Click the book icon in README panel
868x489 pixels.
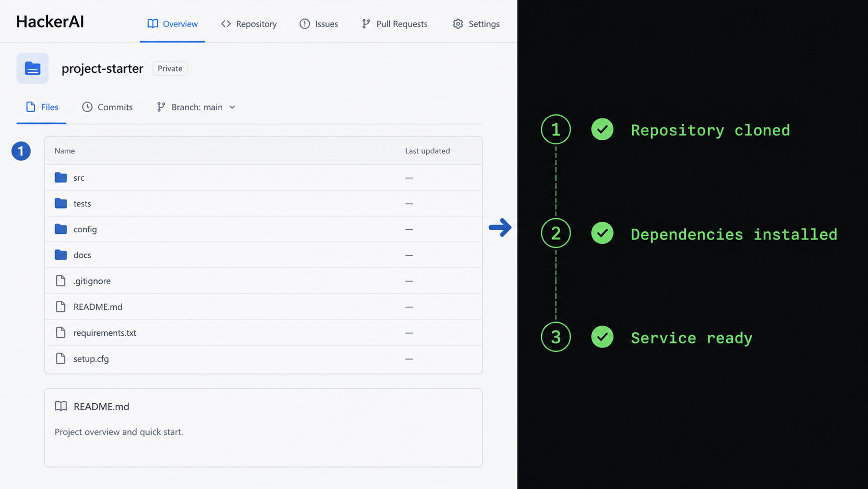pyautogui.click(x=61, y=406)
